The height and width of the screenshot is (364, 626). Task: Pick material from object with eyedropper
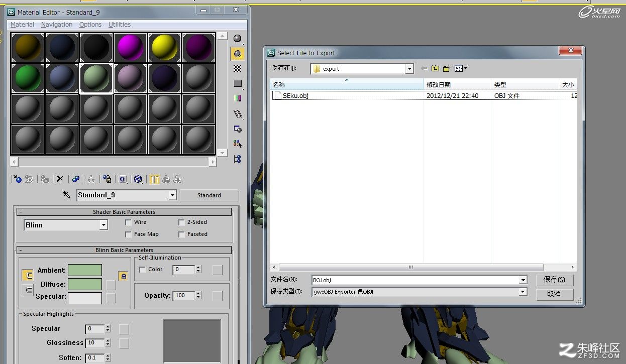point(66,195)
